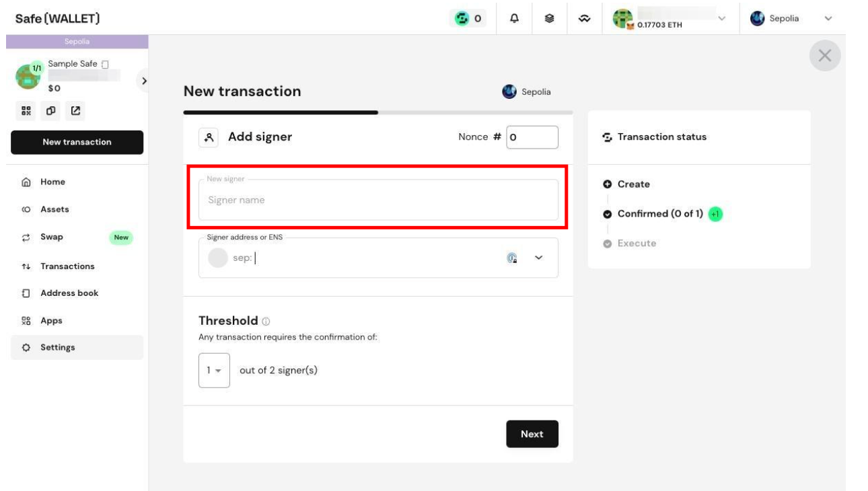Open the Sepolia network dropdown
The height and width of the screenshot is (491, 868).
click(x=791, y=18)
